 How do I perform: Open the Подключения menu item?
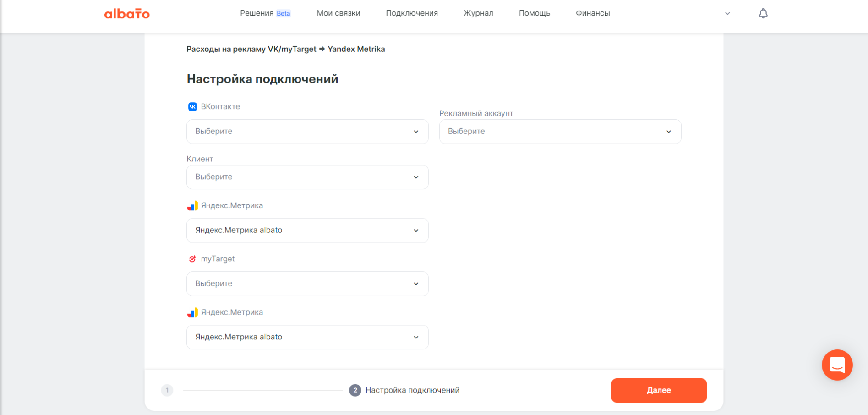point(411,13)
